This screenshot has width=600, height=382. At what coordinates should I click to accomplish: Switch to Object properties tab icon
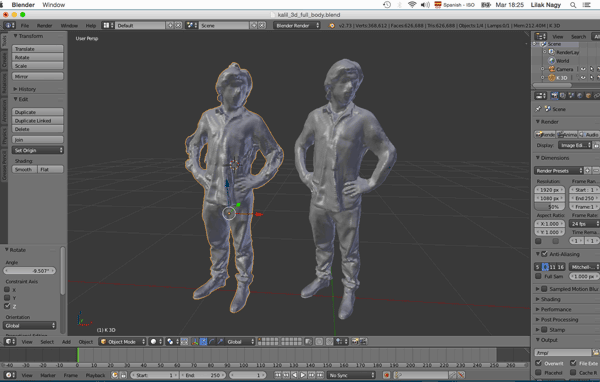tap(588, 96)
